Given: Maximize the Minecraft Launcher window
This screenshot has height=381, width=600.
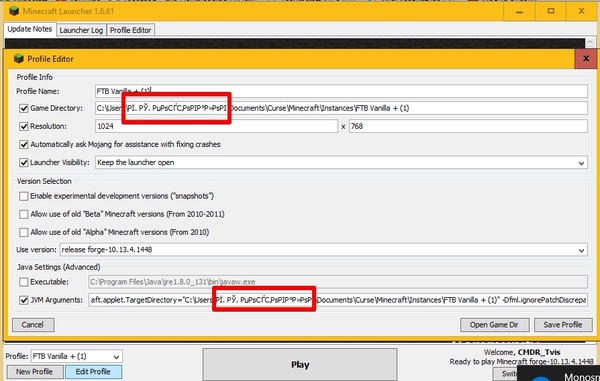Looking at the screenshot, I should pos(551,11).
